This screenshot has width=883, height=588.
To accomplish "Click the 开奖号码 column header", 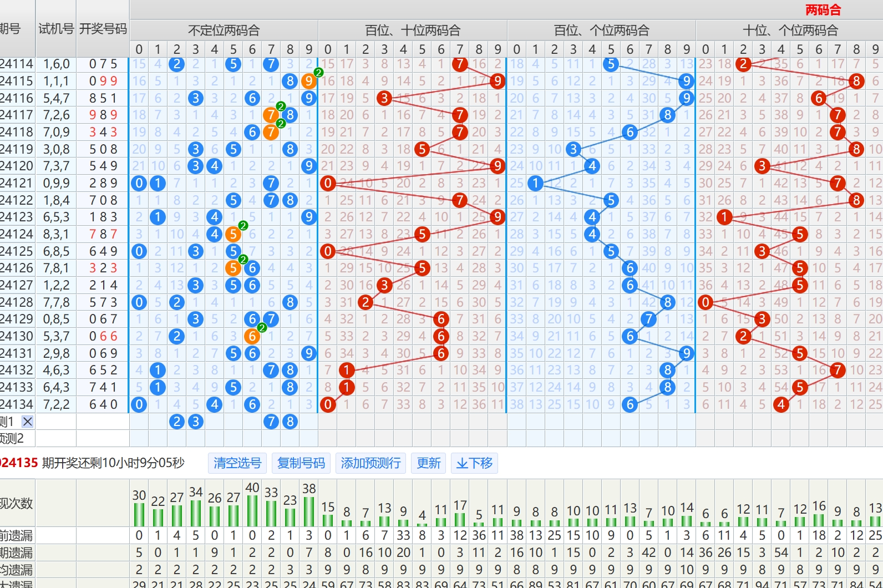I will (103, 29).
